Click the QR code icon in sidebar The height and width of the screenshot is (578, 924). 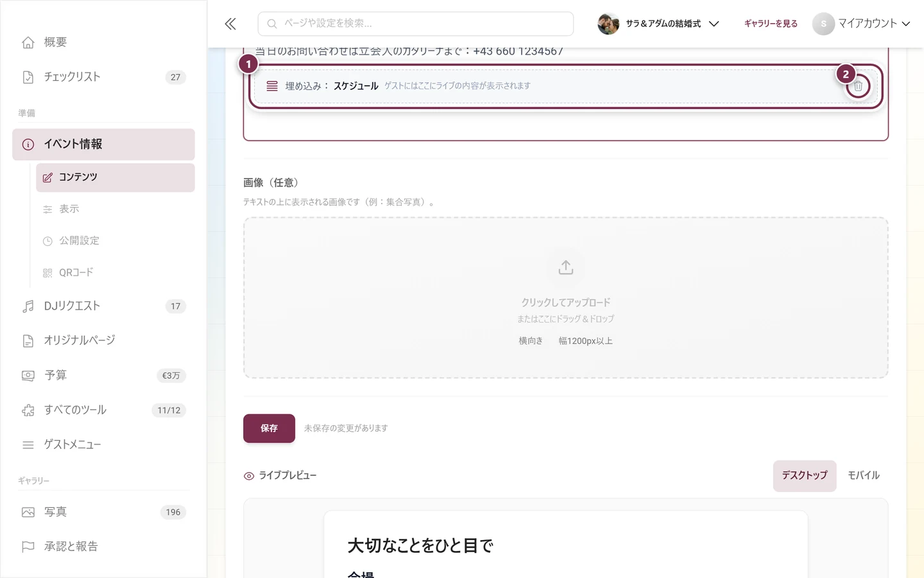coord(47,273)
